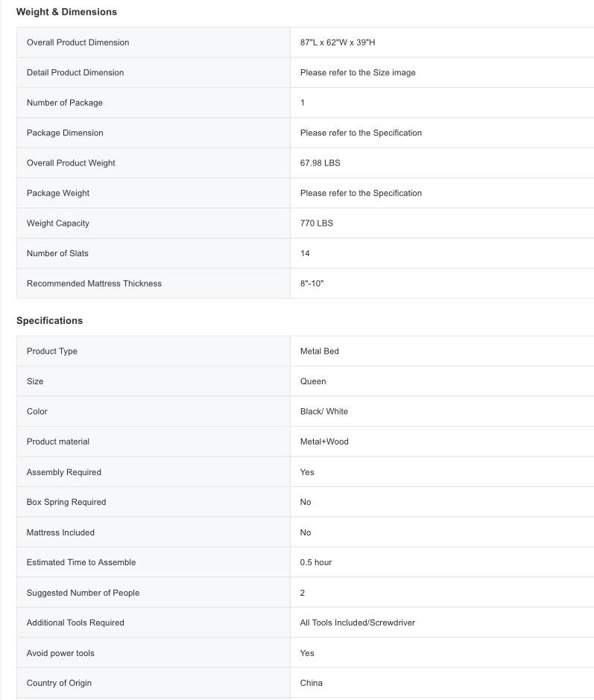Select the Black/ White color value

point(324,411)
